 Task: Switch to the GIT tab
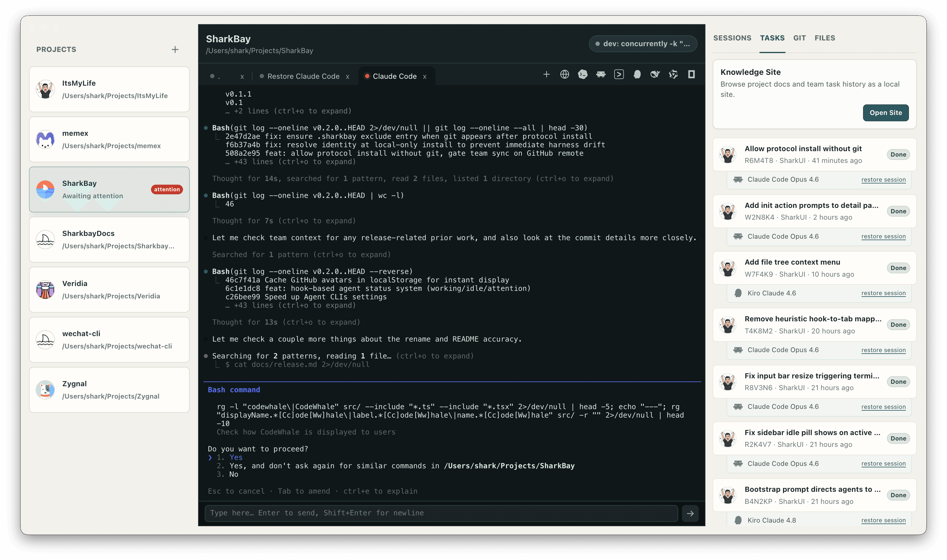click(799, 38)
